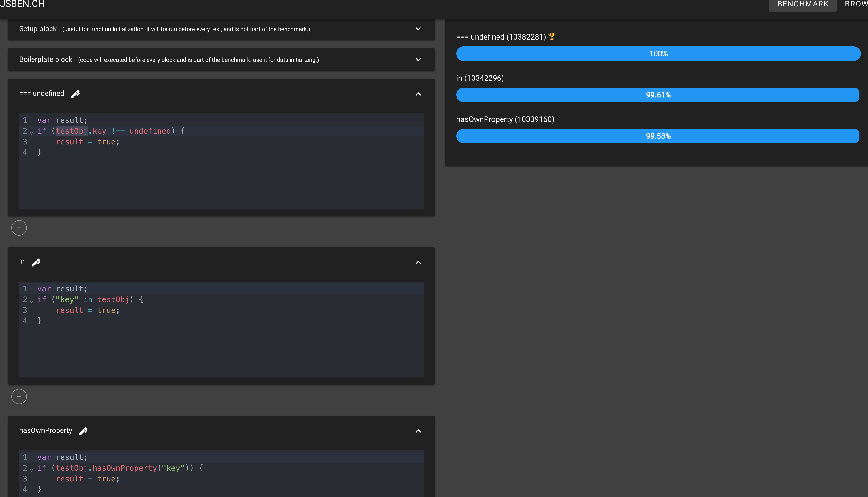868x497 pixels.
Task: Expand the Setup block panel
Action: [418, 29]
